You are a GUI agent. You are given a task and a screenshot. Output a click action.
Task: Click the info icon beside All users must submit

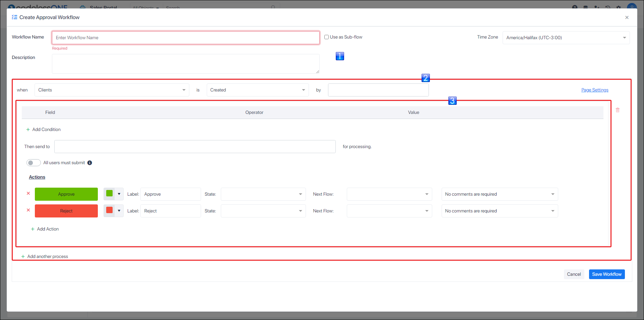pyautogui.click(x=89, y=163)
